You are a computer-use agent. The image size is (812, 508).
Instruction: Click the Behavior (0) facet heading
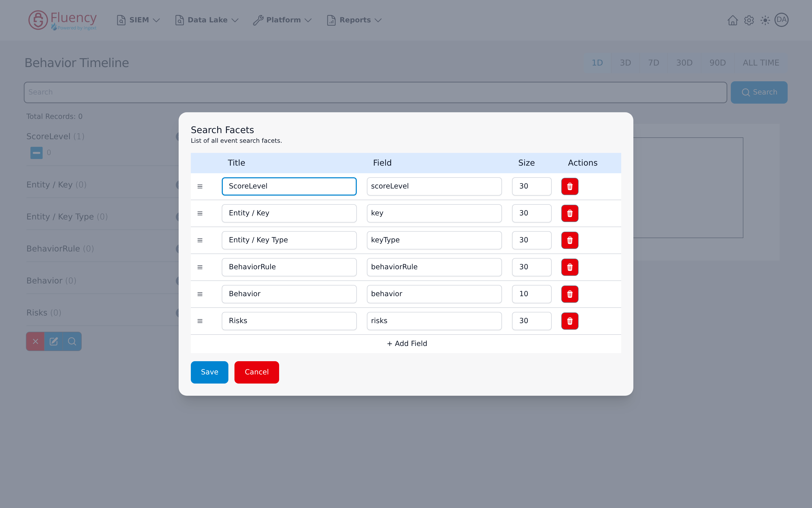pos(51,281)
